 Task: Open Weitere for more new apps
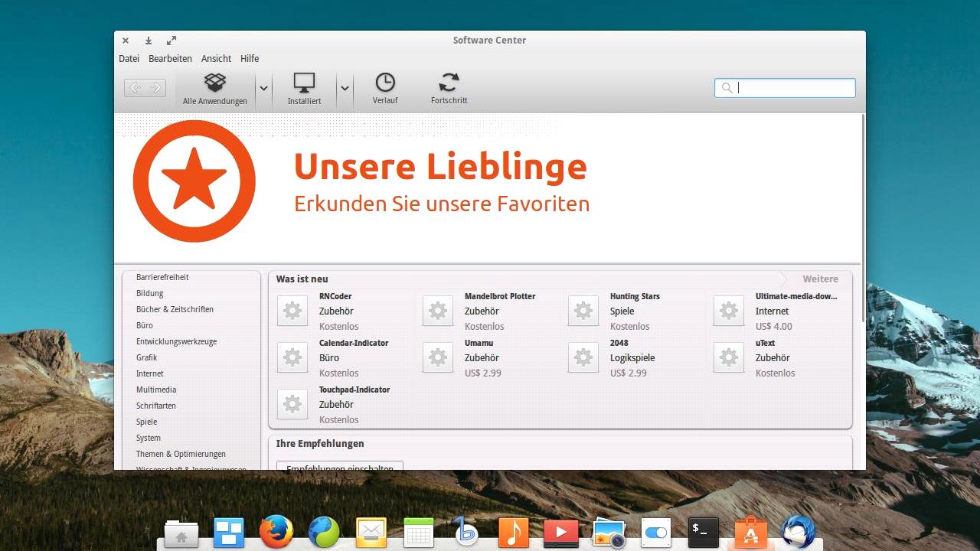[822, 279]
